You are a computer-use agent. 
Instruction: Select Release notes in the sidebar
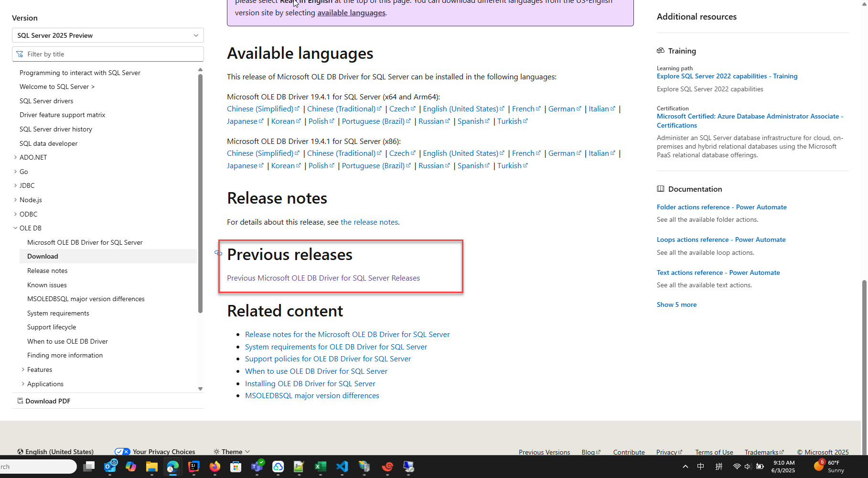47,271
